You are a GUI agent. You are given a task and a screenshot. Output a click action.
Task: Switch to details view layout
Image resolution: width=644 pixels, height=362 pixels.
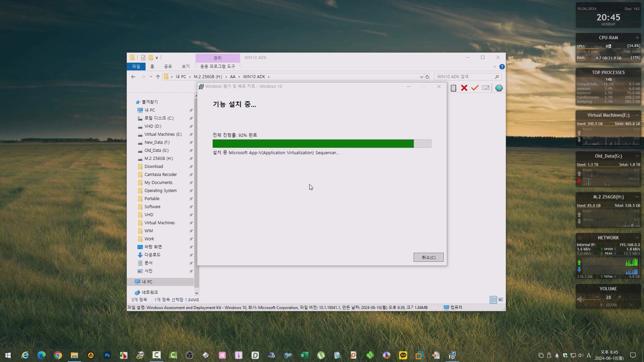pyautogui.click(x=493, y=300)
